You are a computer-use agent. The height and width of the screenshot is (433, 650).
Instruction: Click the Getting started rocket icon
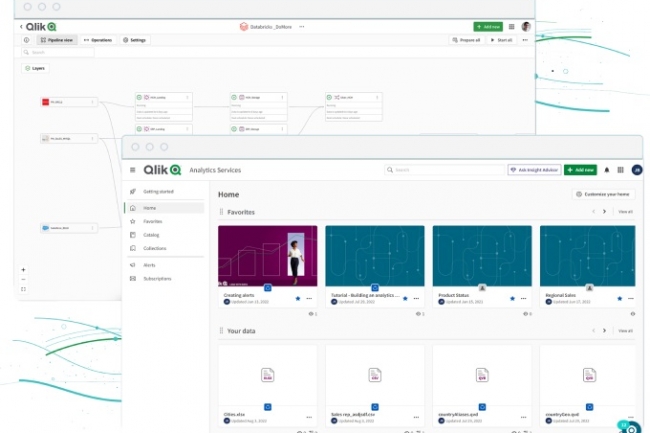point(133,191)
